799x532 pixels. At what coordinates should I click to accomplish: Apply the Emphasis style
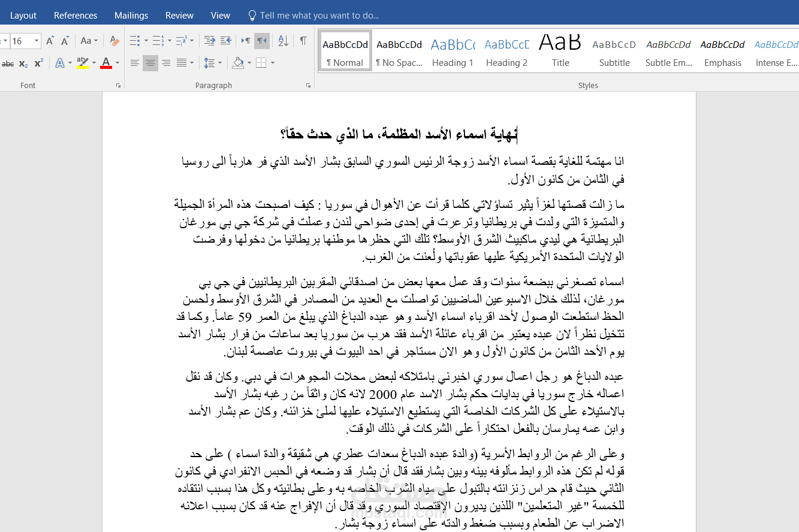pos(722,51)
